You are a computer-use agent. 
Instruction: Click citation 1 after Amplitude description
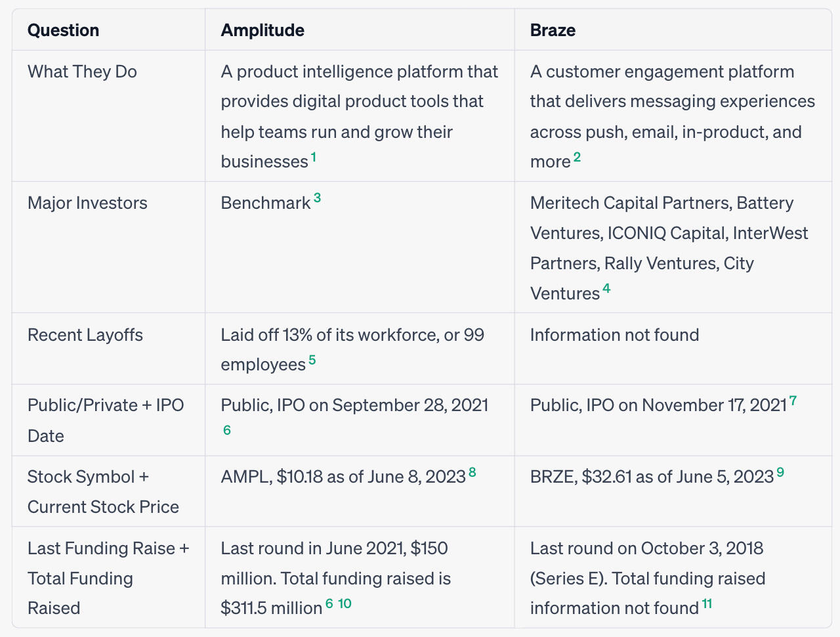[x=314, y=157]
